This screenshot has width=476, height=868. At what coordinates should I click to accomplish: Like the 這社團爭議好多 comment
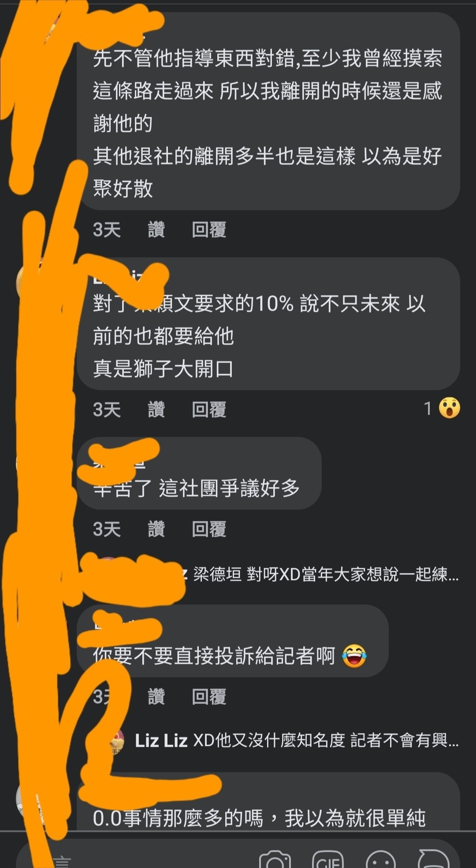[156, 529]
